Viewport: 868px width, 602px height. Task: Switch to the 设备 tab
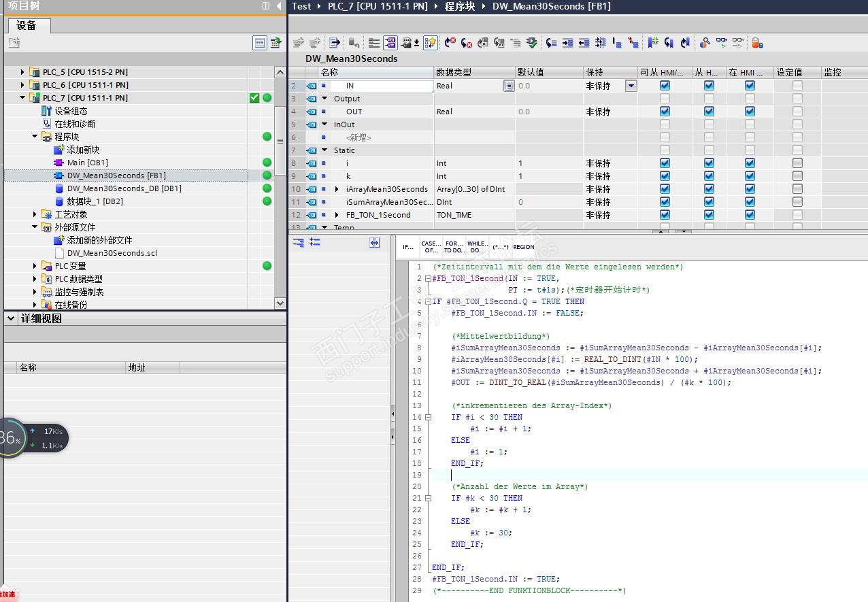(27, 25)
